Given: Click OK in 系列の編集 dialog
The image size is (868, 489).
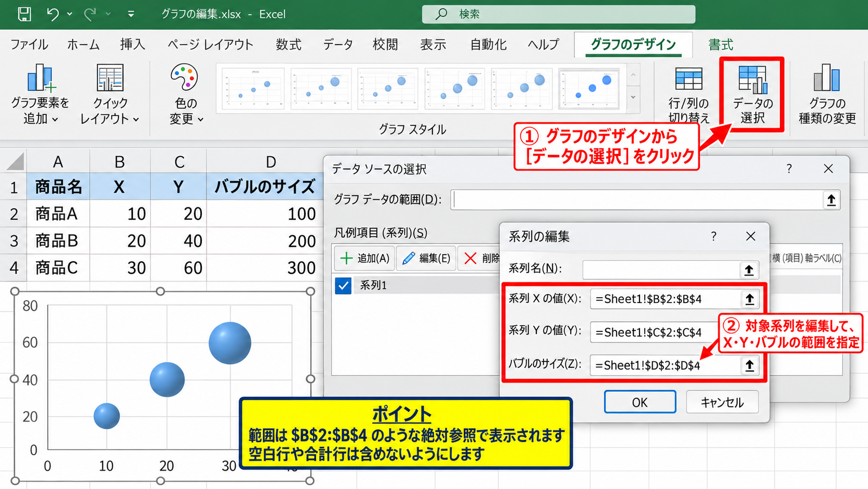Looking at the screenshot, I should click(x=640, y=402).
